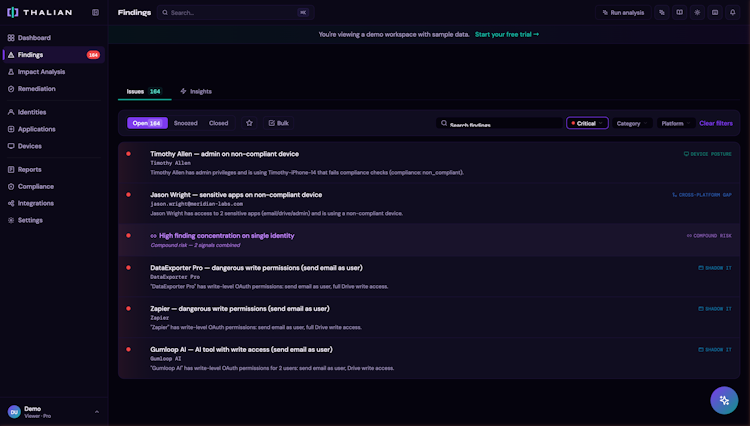Click the Integrations icon
750x426 pixels.
11,203
